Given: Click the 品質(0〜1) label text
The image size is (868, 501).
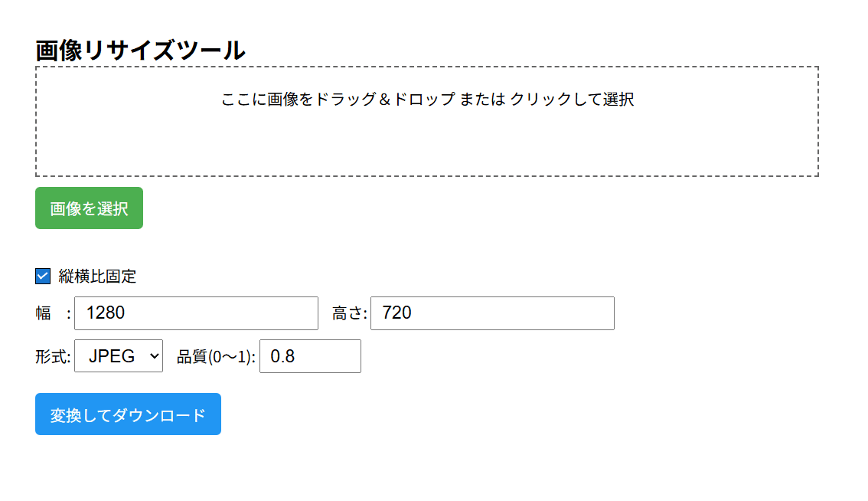Looking at the screenshot, I should (216, 356).
